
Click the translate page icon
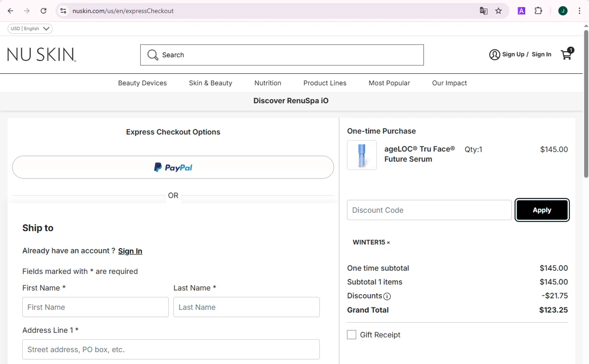point(483,11)
